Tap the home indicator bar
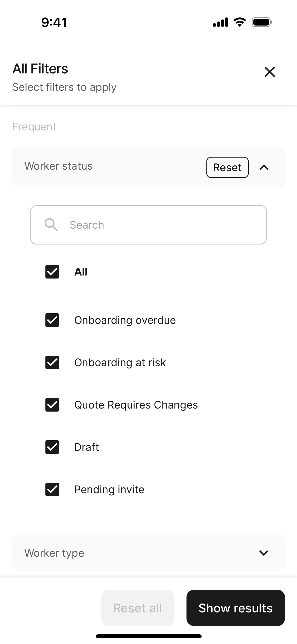Image resolution: width=297 pixels, height=644 pixels. pyautogui.click(x=148, y=636)
